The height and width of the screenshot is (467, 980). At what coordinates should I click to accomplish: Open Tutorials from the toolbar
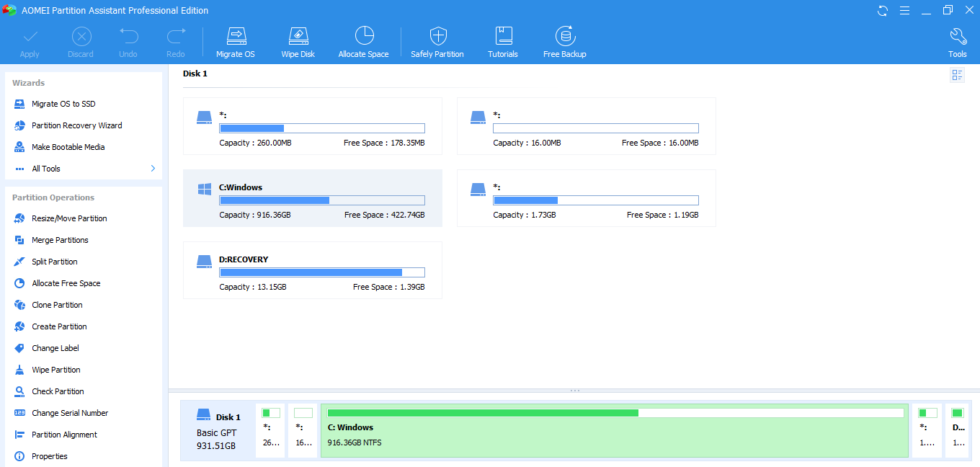point(503,37)
